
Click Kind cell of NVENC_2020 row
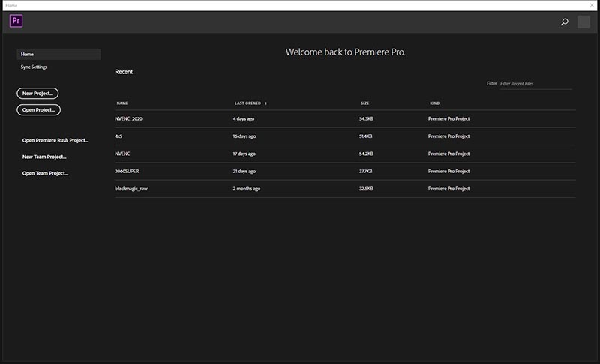(448, 119)
